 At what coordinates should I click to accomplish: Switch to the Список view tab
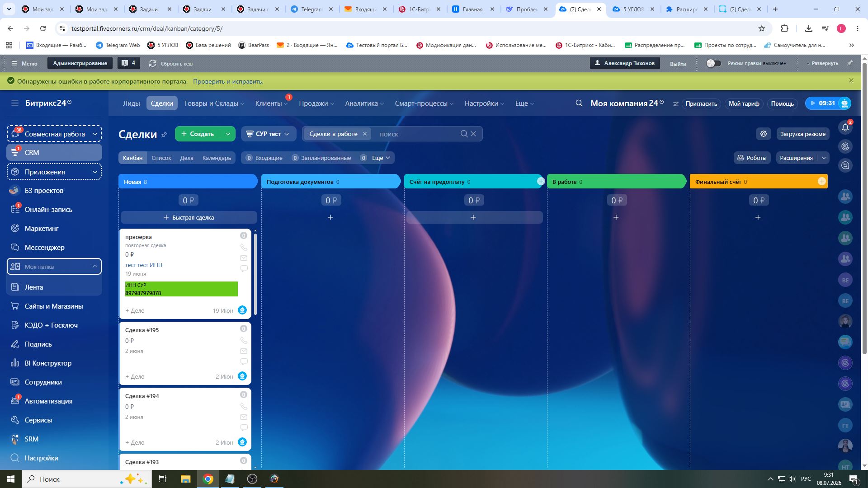pos(161,158)
